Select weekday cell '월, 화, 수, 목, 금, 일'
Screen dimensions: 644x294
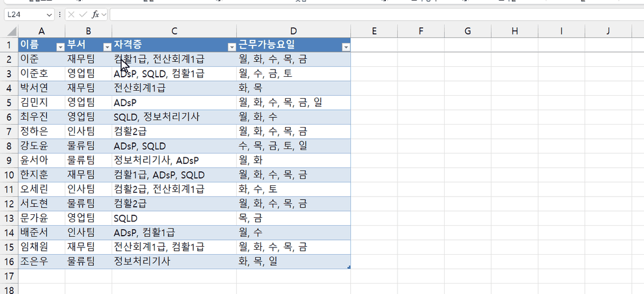tap(293, 103)
